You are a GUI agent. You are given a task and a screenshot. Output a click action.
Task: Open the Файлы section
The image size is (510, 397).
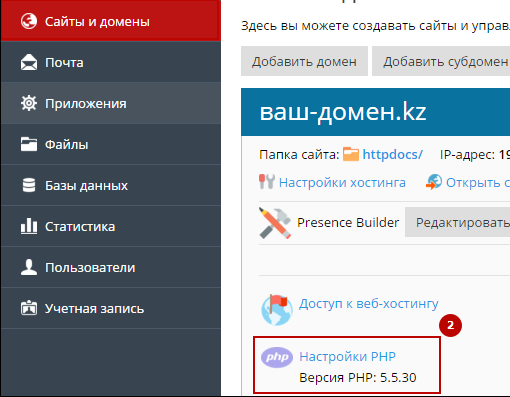pyautogui.click(x=111, y=144)
